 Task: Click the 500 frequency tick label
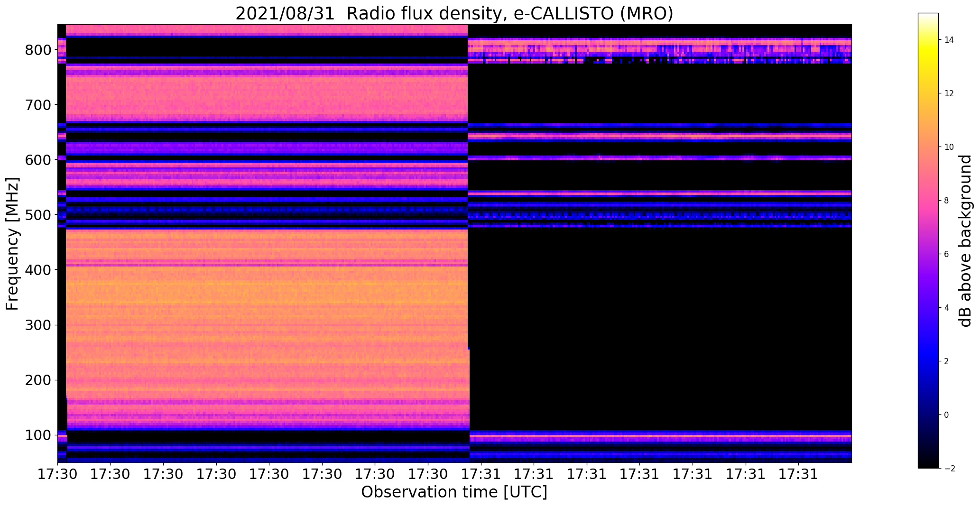click(38, 215)
